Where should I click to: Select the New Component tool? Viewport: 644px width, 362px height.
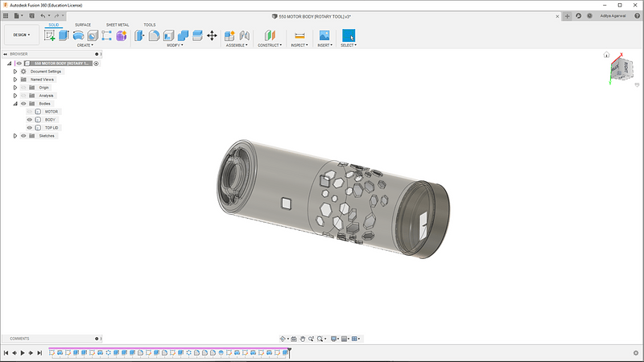pos(229,35)
